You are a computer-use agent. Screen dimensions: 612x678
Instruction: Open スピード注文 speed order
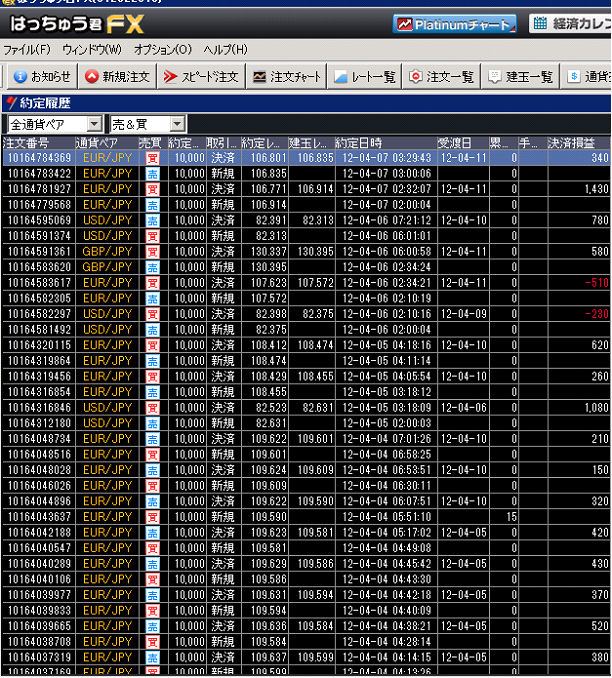click(201, 76)
